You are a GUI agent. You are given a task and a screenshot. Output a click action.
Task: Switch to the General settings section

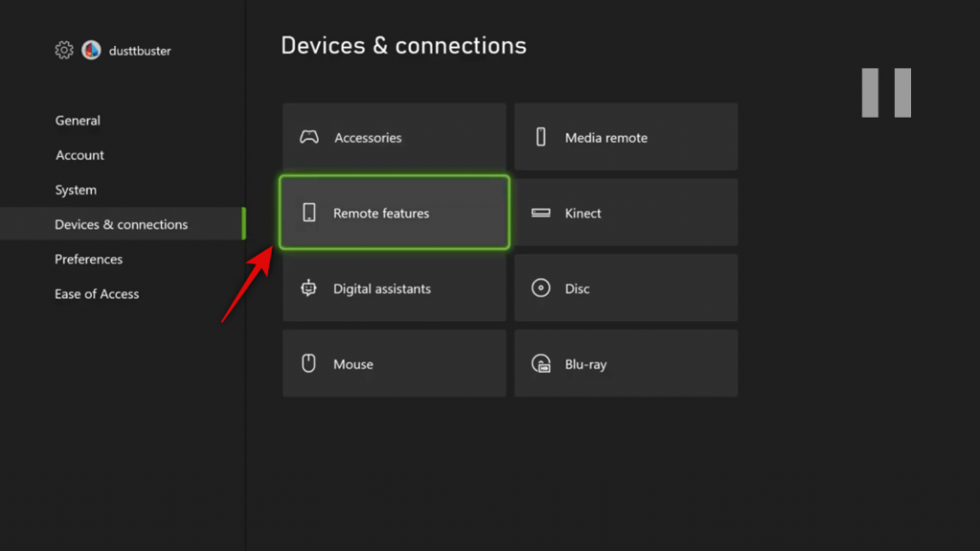tap(78, 121)
